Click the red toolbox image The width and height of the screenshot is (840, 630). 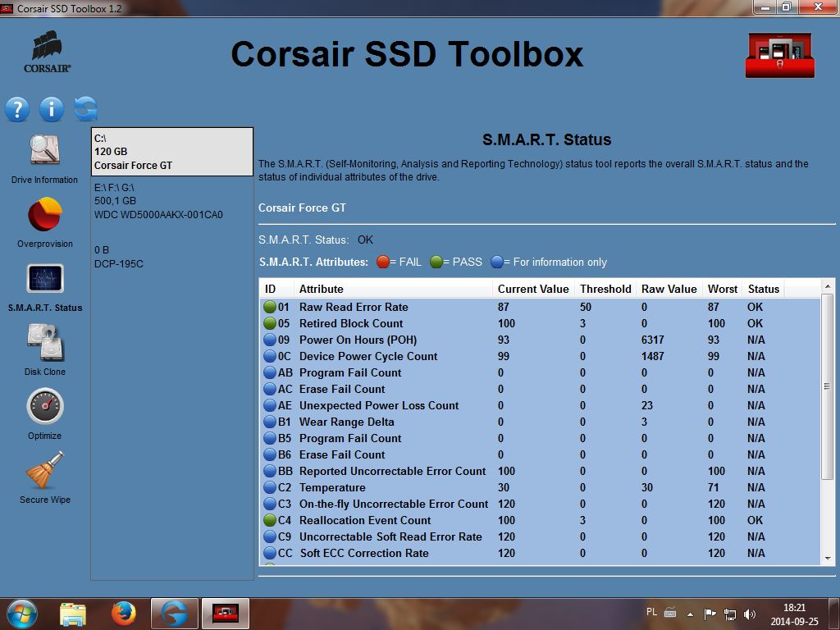(x=779, y=56)
